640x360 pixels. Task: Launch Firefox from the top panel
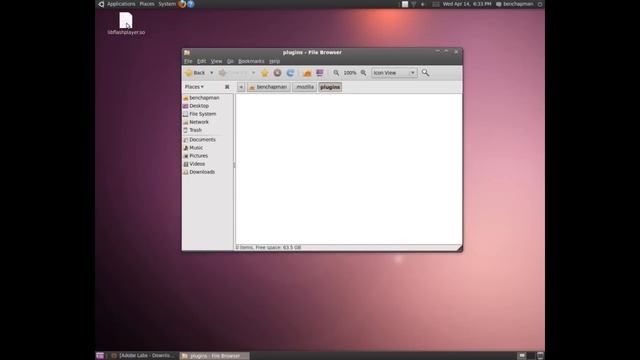pyautogui.click(x=182, y=4)
